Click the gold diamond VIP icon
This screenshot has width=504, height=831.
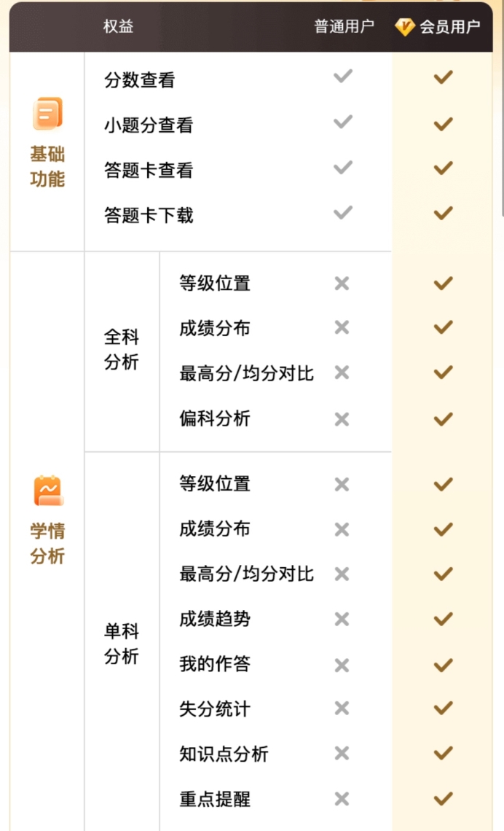[405, 27]
